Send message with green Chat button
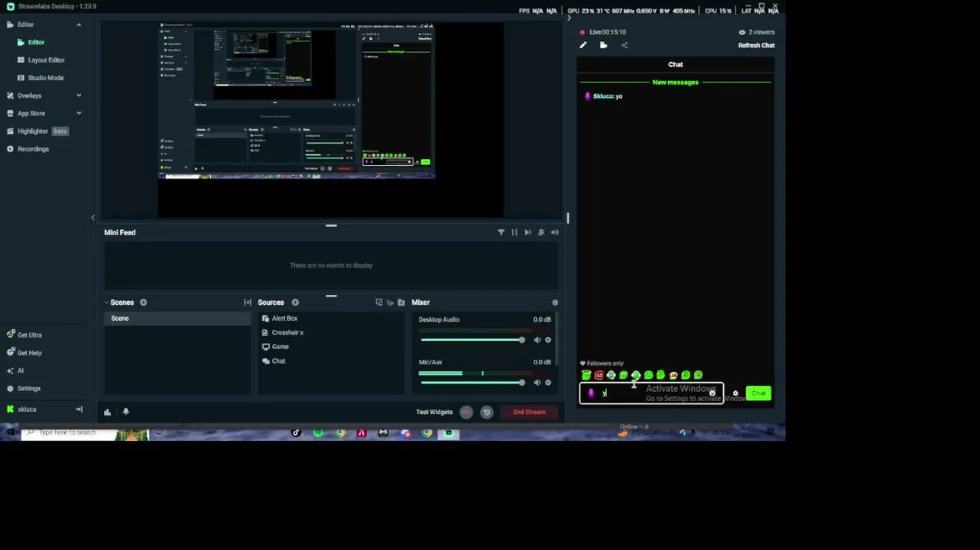The width and height of the screenshot is (980, 550). point(758,393)
